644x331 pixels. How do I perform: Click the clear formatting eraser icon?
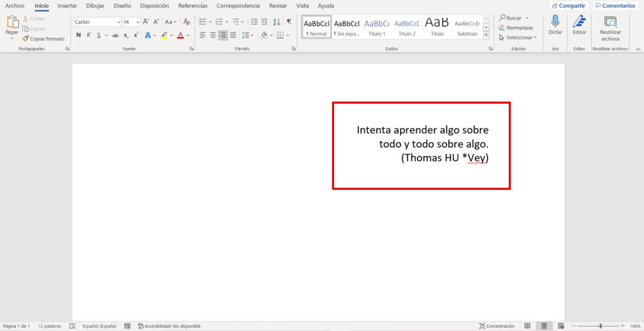[x=186, y=22]
